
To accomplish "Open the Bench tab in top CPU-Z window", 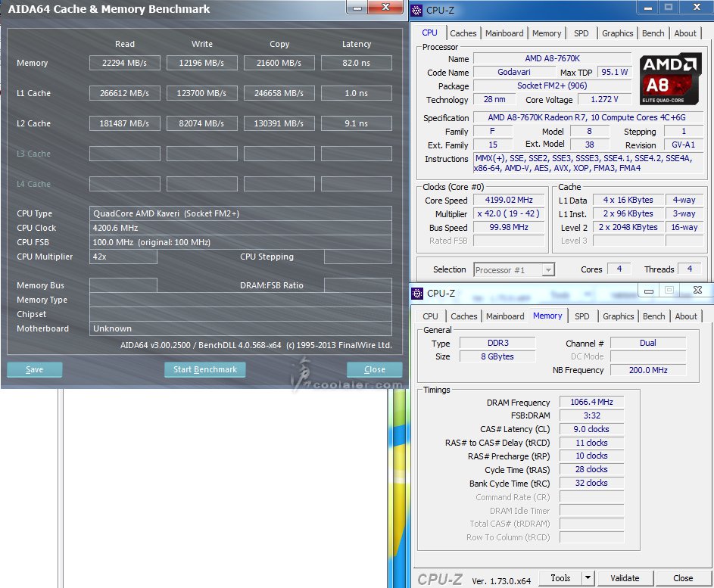I will pyautogui.click(x=653, y=33).
